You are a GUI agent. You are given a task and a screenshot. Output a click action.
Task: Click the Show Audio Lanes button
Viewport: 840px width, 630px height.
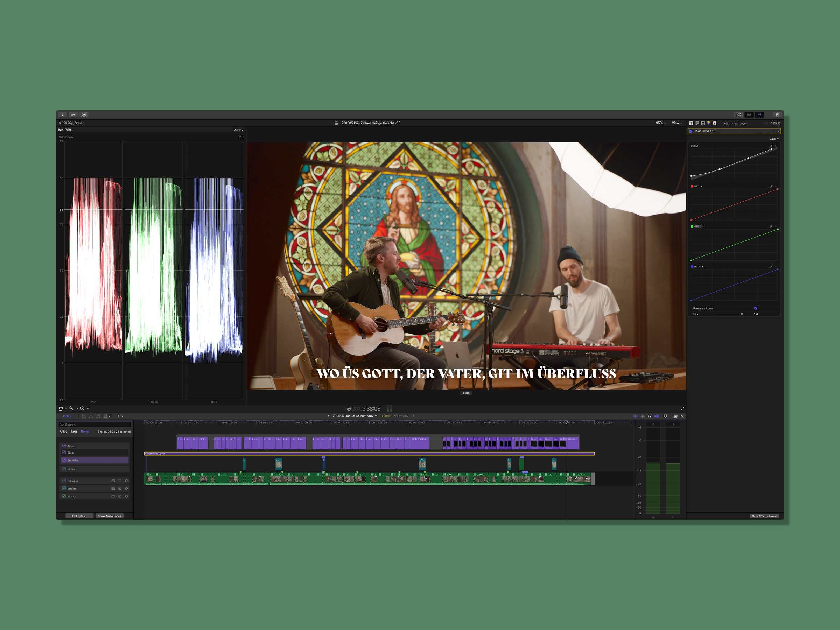[109, 516]
